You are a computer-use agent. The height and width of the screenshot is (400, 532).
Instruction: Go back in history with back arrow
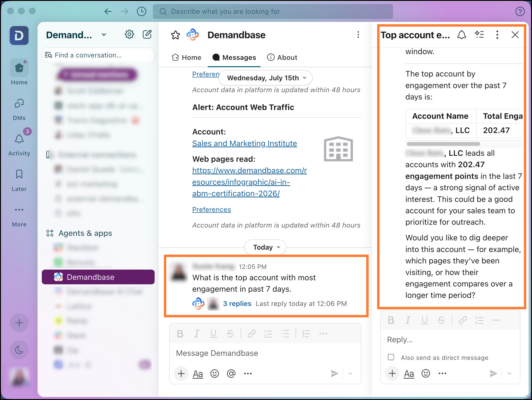(x=108, y=11)
